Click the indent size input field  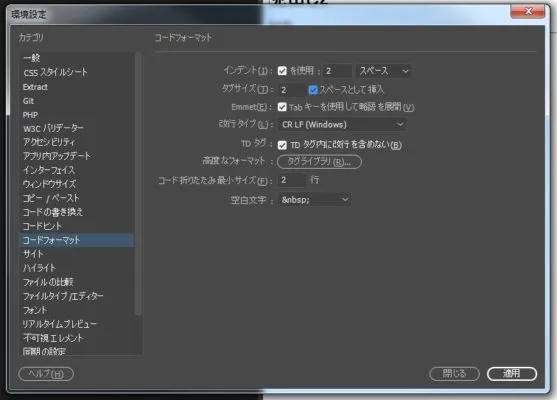337,71
